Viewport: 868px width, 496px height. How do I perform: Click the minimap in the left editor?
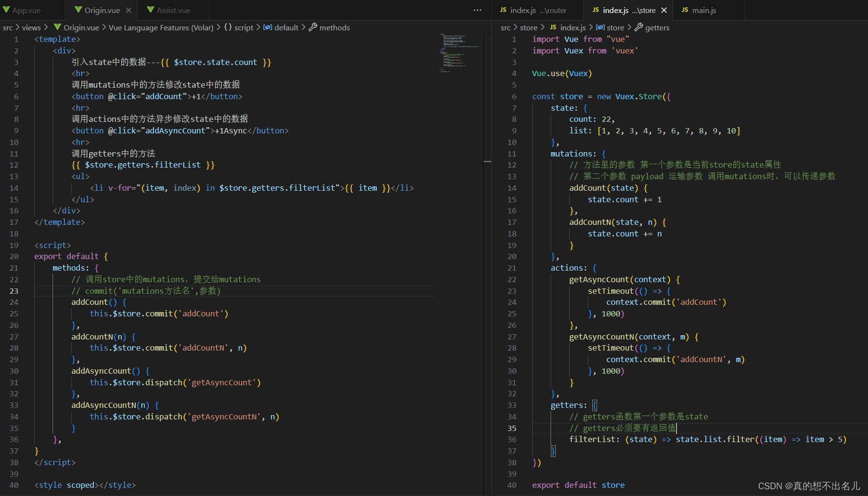459,52
